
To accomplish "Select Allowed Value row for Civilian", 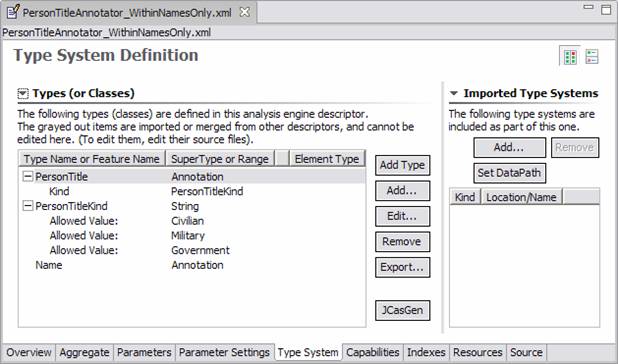I will 192,221.
